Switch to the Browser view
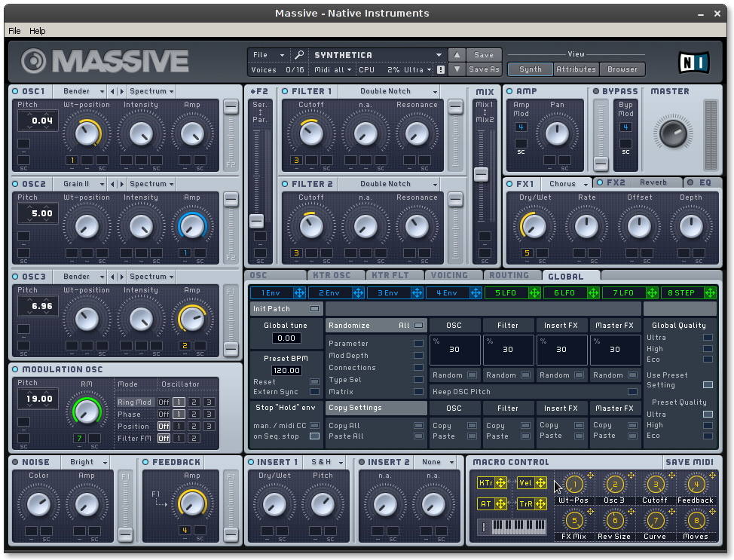The image size is (734, 560). click(x=622, y=69)
